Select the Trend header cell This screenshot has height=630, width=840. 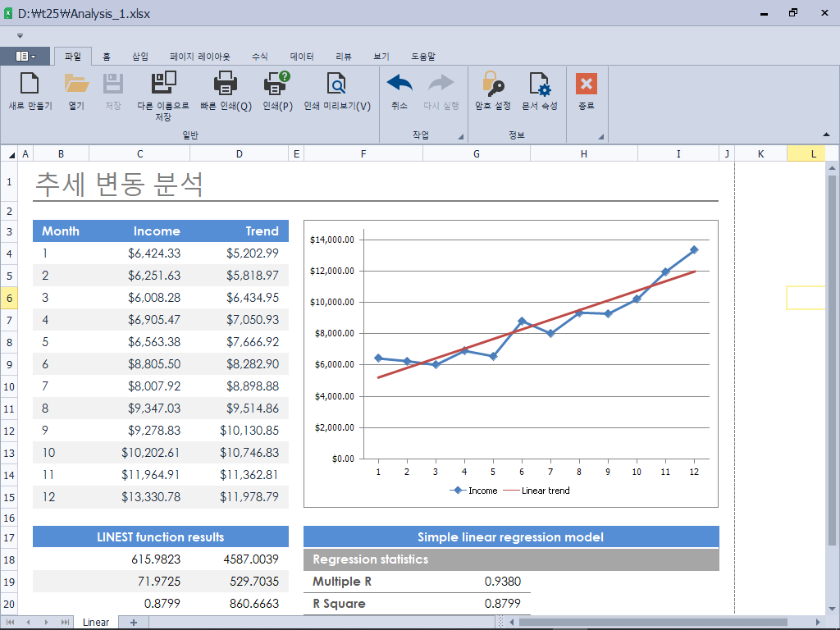(239, 231)
